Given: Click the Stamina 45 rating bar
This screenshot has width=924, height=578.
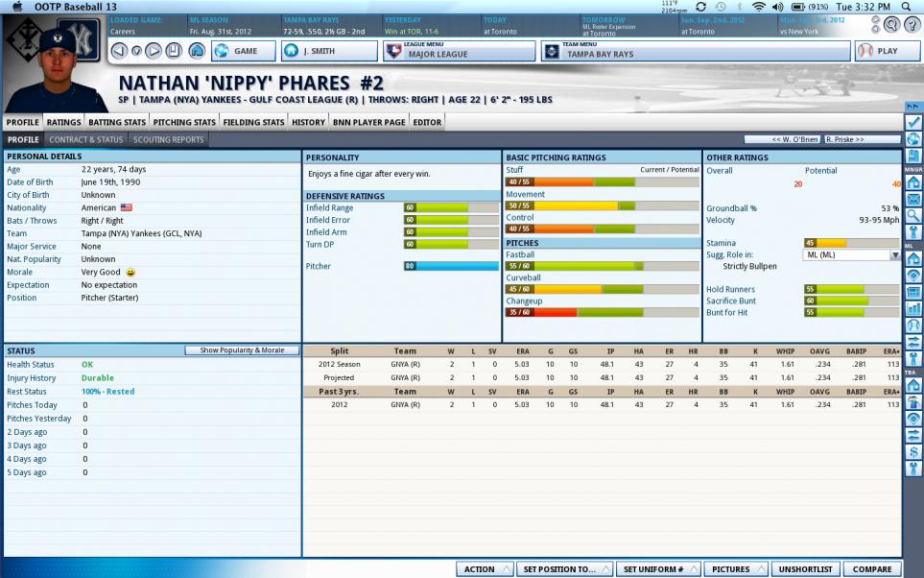Looking at the screenshot, I should coord(851,243).
